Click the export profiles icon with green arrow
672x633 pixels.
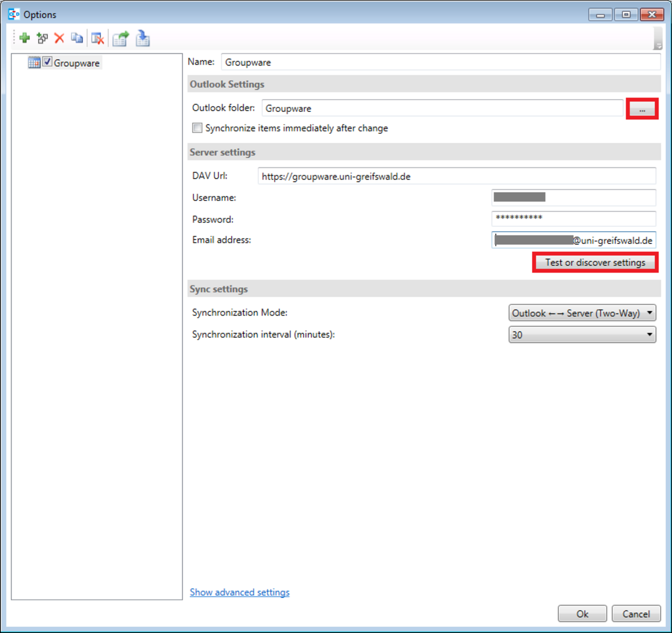(x=120, y=38)
